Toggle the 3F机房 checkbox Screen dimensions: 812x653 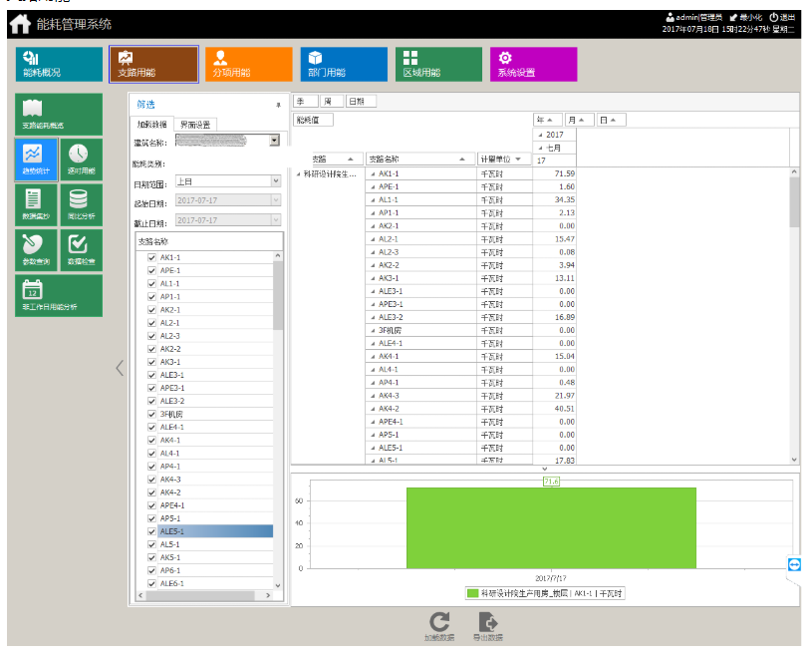point(151,414)
